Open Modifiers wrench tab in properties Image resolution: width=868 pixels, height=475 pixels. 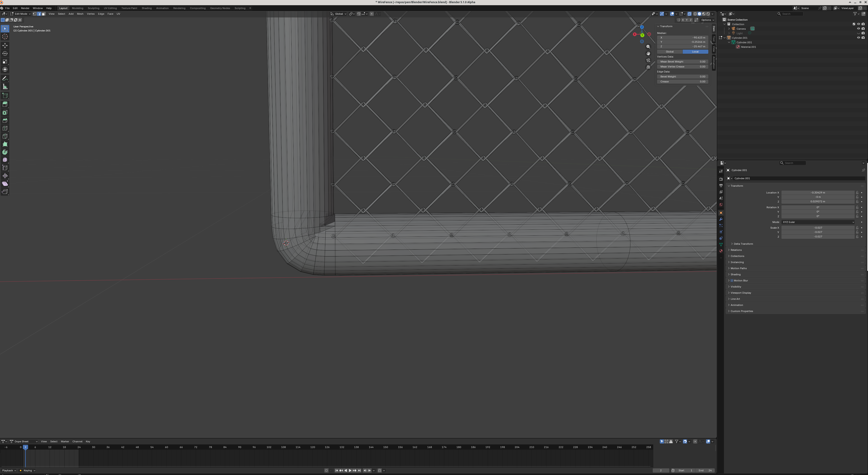pyautogui.click(x=721, y=219)
